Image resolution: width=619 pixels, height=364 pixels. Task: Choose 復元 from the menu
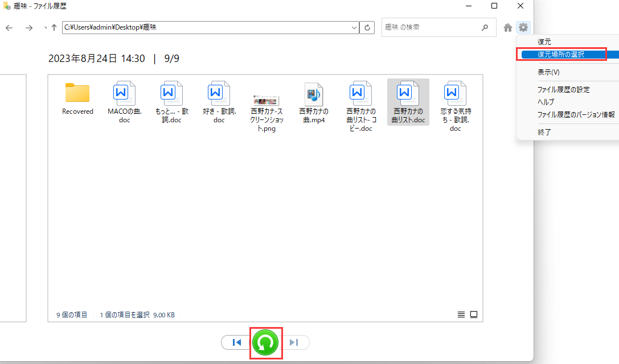(x=544, y=42)
